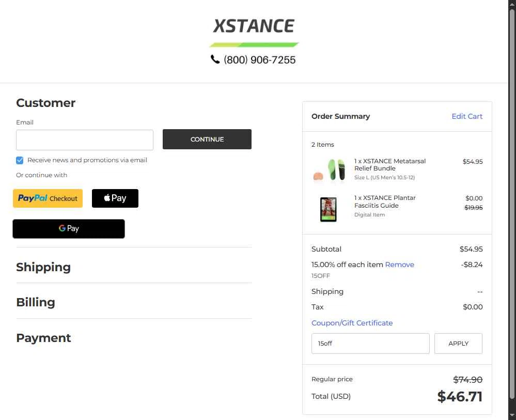Open the Billing section heading
The image size is (516, 420).
coord(36,302)
